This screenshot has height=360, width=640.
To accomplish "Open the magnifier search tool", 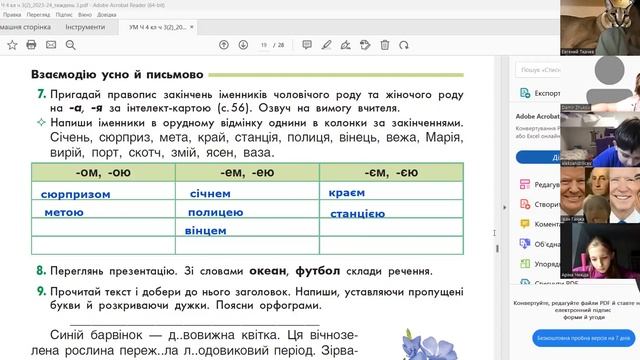I will 71,45.
